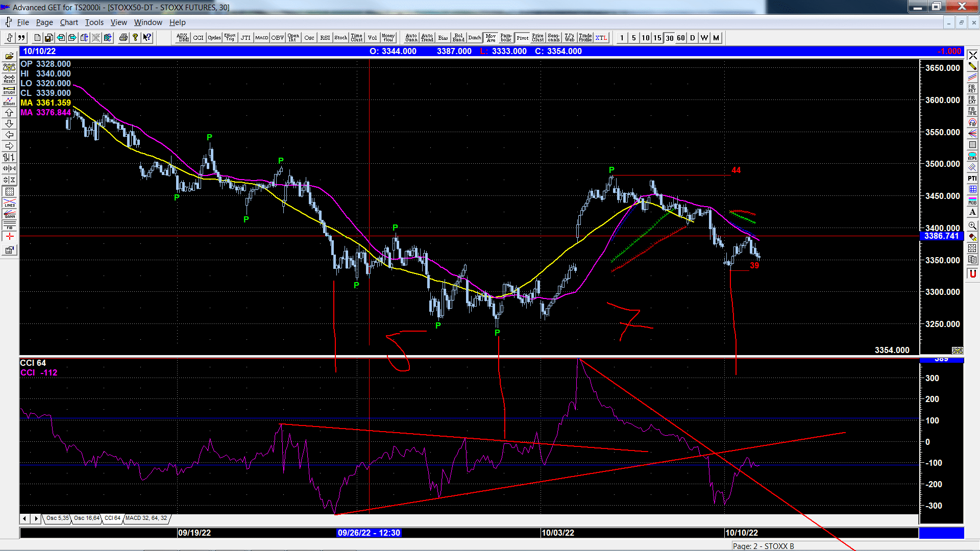Add the CCI study from toolbar
Image resolution: width=980 pixels, height=551 pixels.
[x=199, y=38]
